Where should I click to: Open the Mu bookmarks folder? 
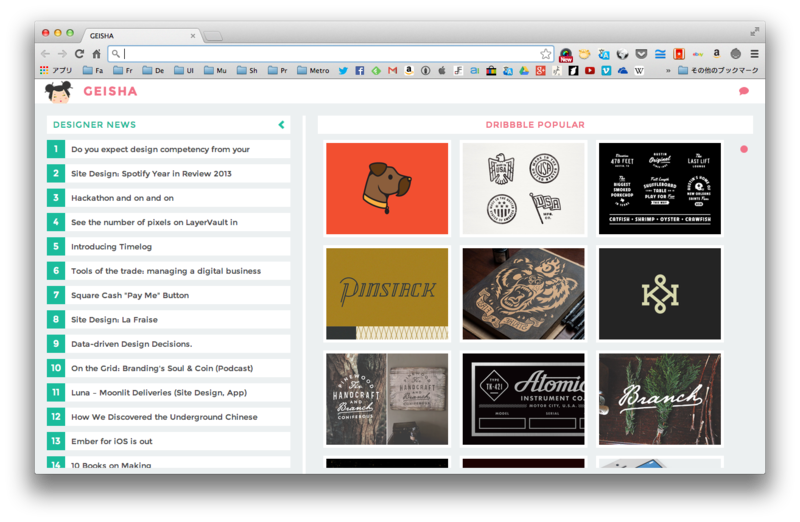pyautogui.click(x=215, y=70)
